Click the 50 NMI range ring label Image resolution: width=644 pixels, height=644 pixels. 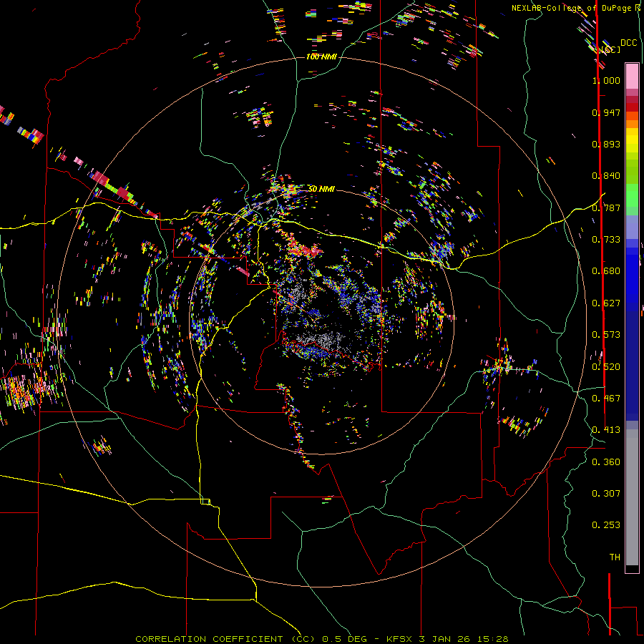pos(321,189)
